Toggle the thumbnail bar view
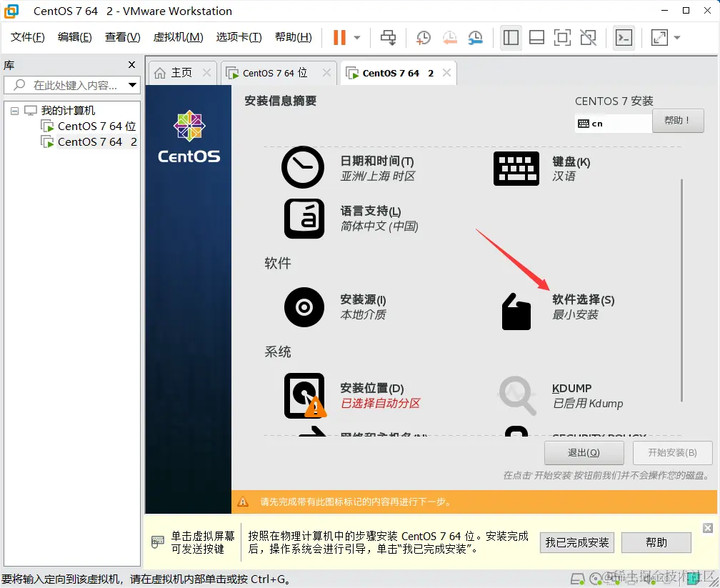Screen dimensions: 720x588 tap(536, 37)
